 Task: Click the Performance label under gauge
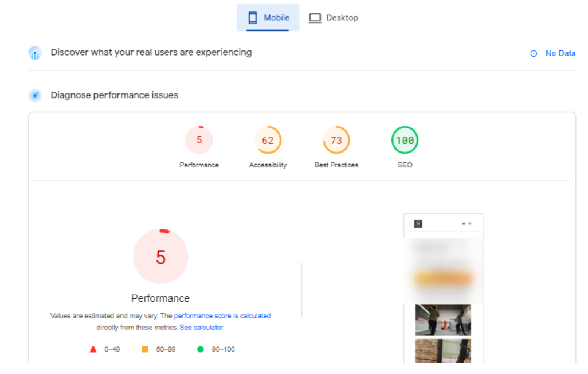pos(199,165)
